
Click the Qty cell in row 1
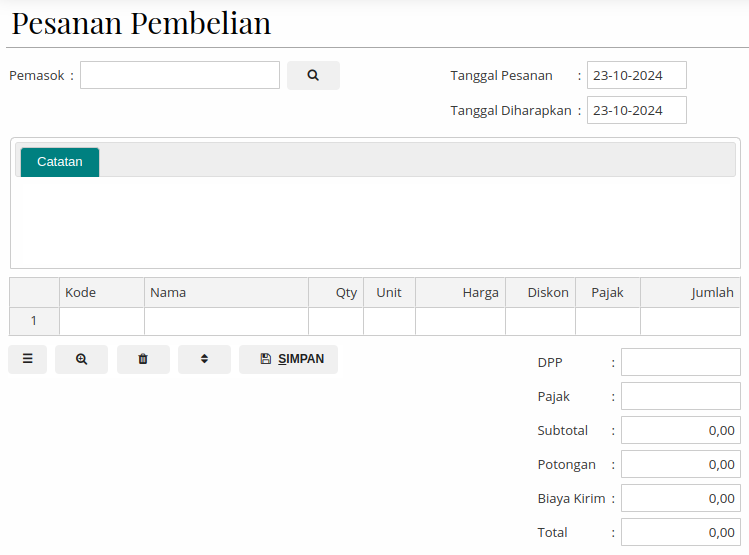coord(336,321)
